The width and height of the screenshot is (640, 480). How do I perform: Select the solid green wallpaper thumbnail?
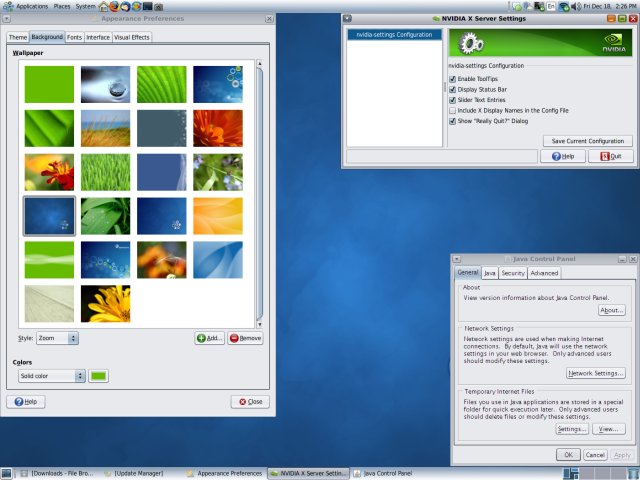click(x=49, y=84)
